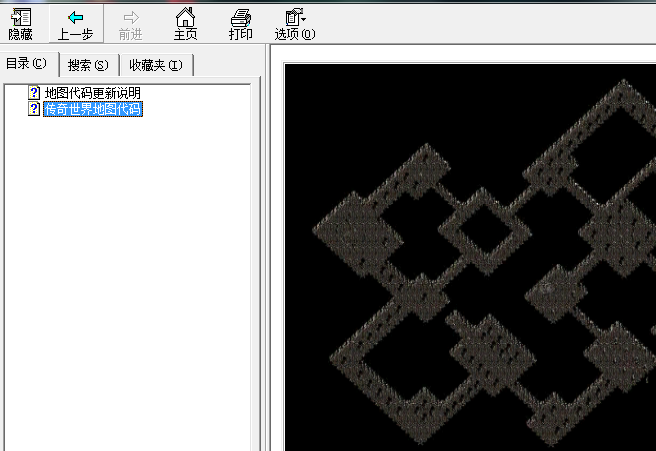Switch to the 目录 (Contents) tab
The image size is (656, 451).
27,64
